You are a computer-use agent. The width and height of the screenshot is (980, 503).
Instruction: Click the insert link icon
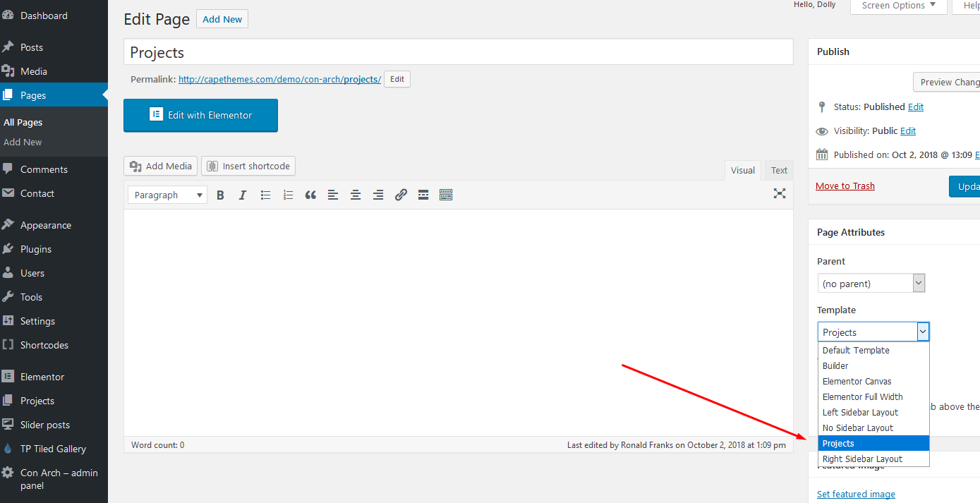tap(401, 195)
